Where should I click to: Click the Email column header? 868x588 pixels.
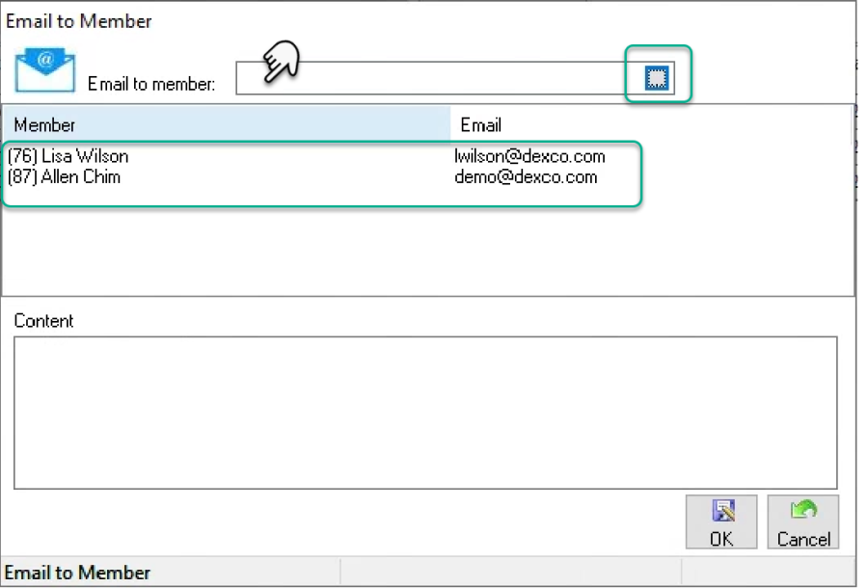652,125
